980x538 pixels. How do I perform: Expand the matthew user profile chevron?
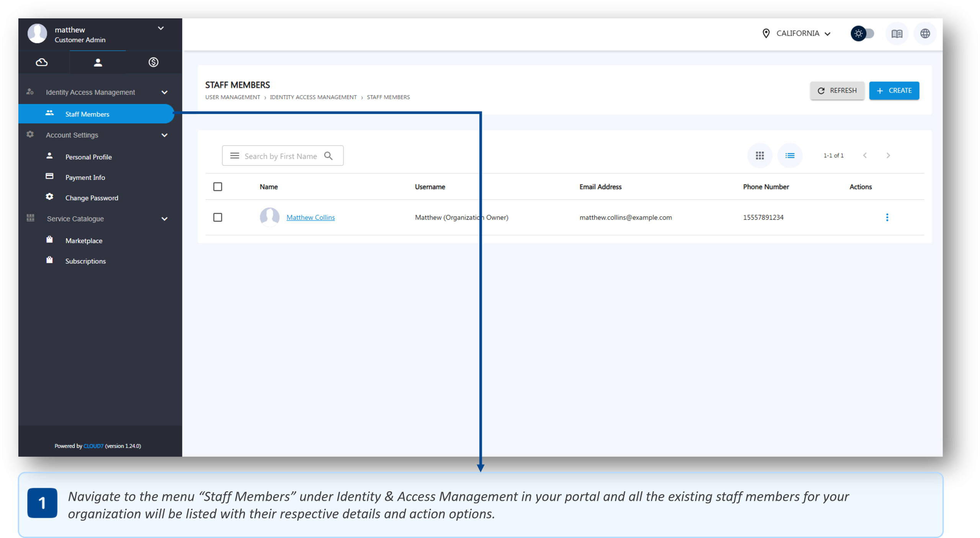coord(161,28)
